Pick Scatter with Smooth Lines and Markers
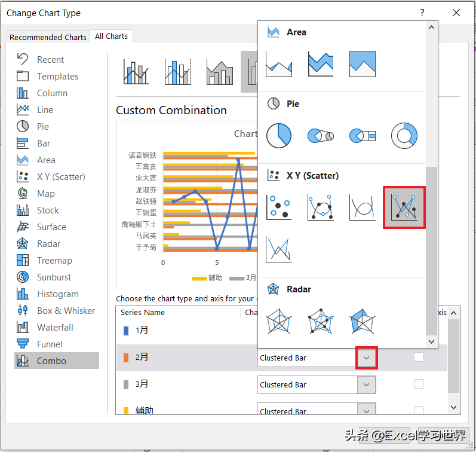The height and width of the screenshot is (452, 476). coord(321,207)
